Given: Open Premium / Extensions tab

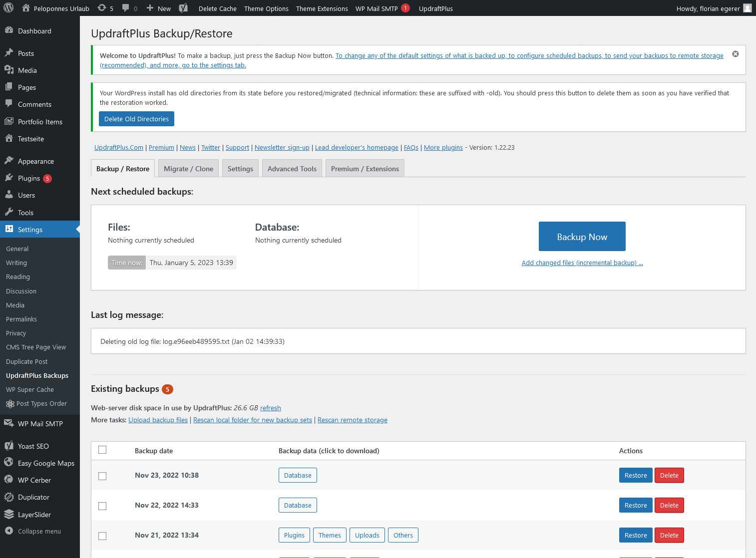Looking at the screenshot, I should [365, 169].
